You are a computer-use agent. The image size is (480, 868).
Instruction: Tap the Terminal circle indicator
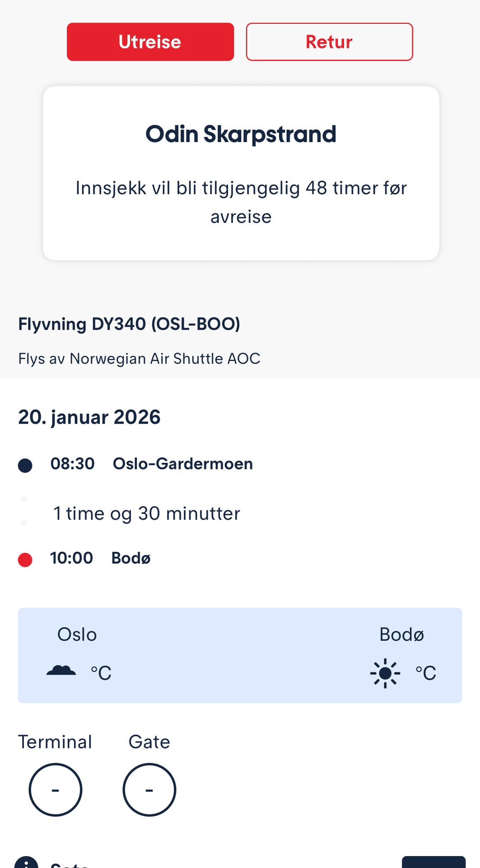tap(55, 789)
